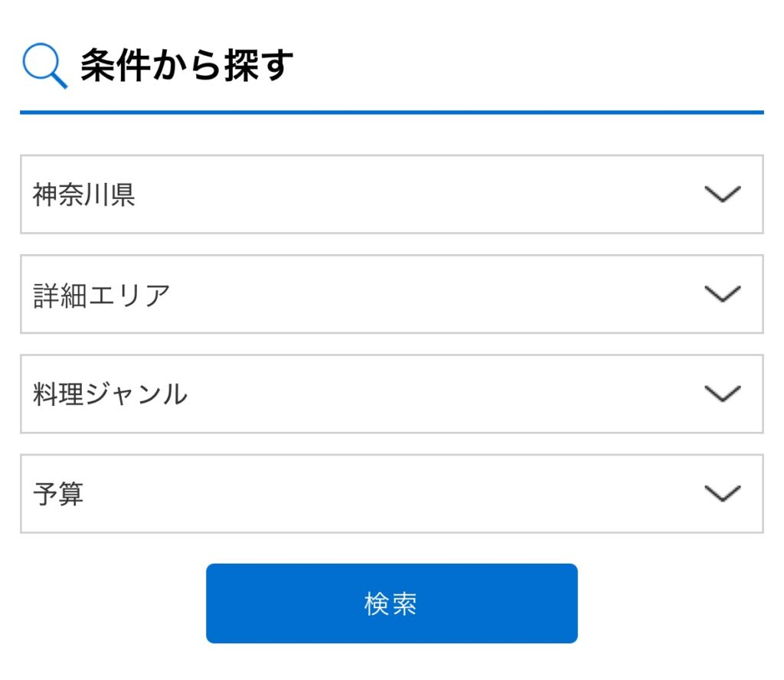Click the 料理ジャンル label text
784x680 pixels.
(110, 394)
